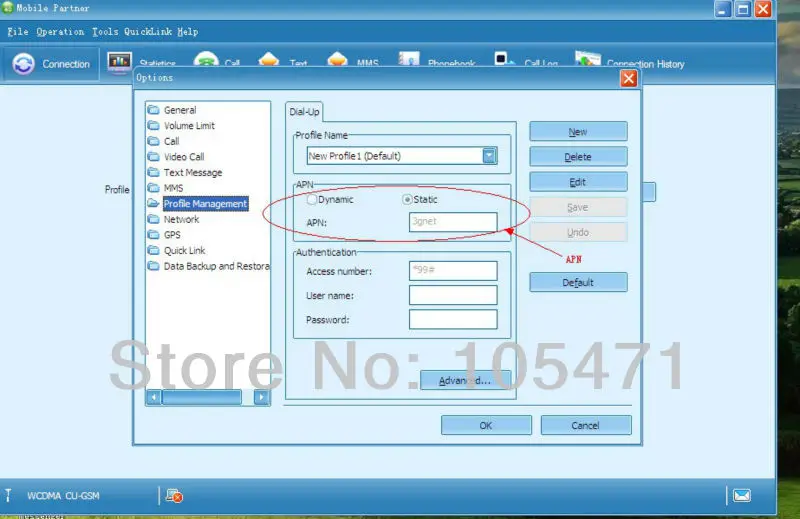This screenshot has height=519, width=800.
Task: Click the New profile button
Action: [x=578, y=132]
